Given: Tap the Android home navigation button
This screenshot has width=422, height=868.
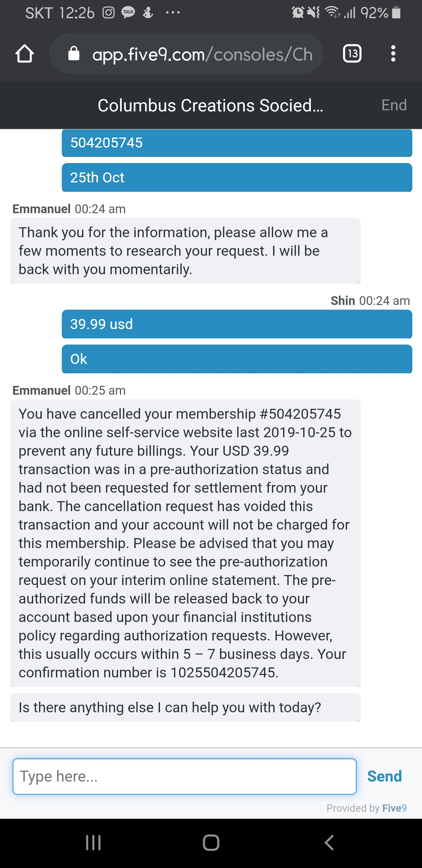Looking at the screenshot, I should click(x=211, y=843).
